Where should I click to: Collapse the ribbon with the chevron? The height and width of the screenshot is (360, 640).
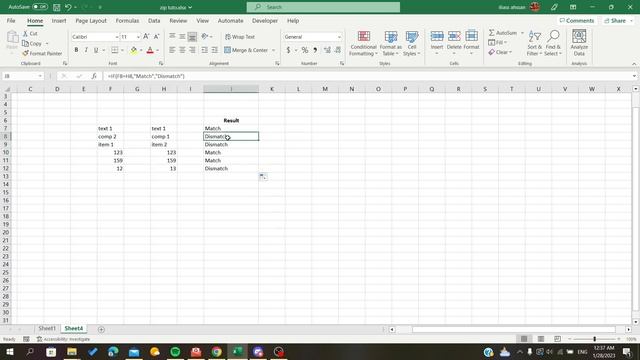tap(634, 64)
